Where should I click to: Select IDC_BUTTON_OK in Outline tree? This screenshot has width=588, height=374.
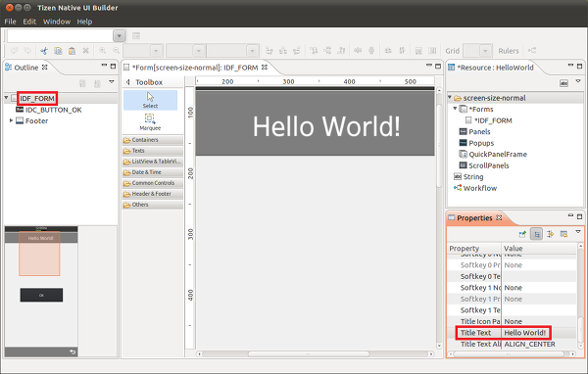pyautogui.click(x=53, y=110)
